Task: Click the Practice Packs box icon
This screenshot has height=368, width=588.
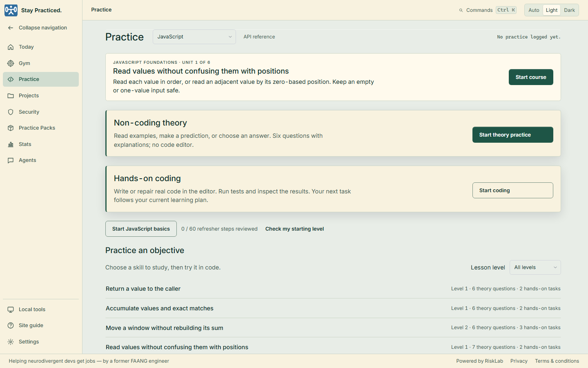Action: pos(11,128)
